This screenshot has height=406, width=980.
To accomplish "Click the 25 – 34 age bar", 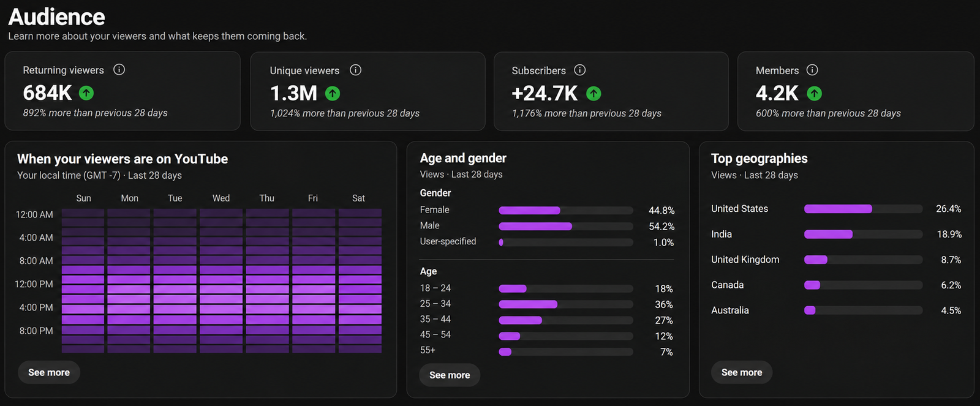I will tap(566, 304).
